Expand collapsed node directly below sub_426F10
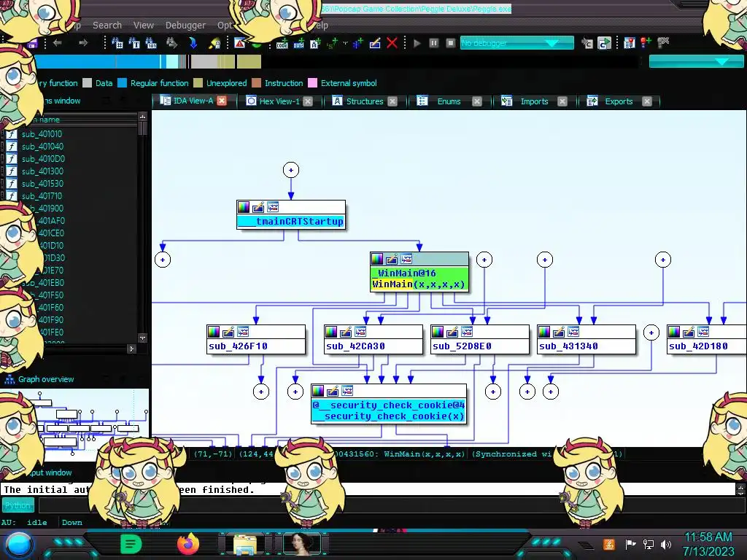The image size is (747, 560). 261,392
